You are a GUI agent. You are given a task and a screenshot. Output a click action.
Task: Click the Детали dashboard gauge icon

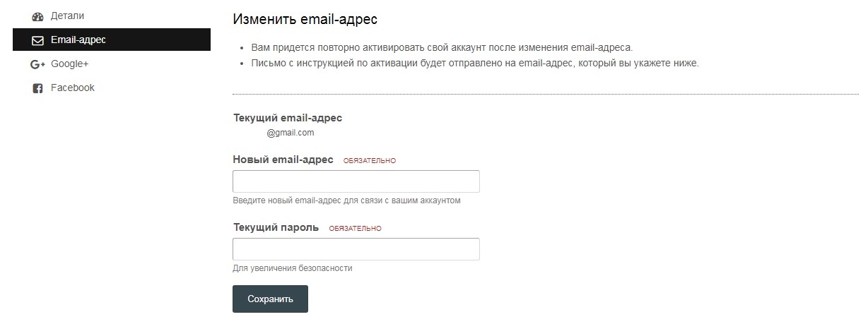point(38,16)
